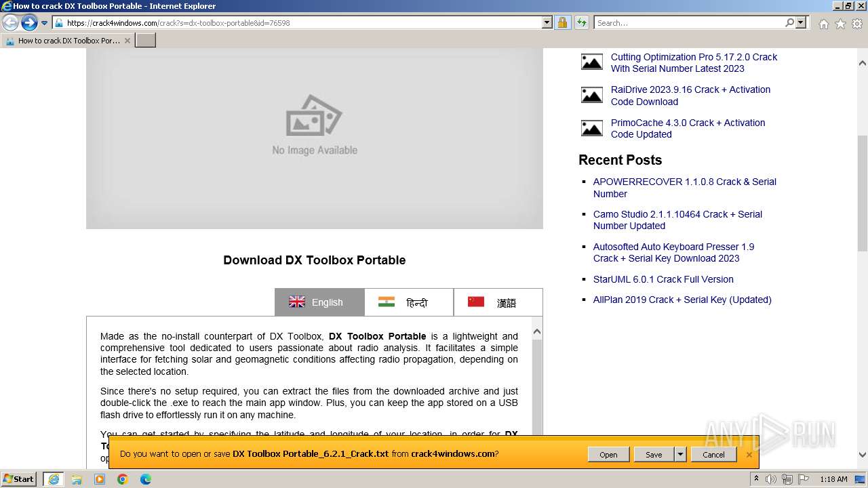Screen dimensions: 868x488
Task: Go forward with the forward arrow button
Action: tap(28, 23)
